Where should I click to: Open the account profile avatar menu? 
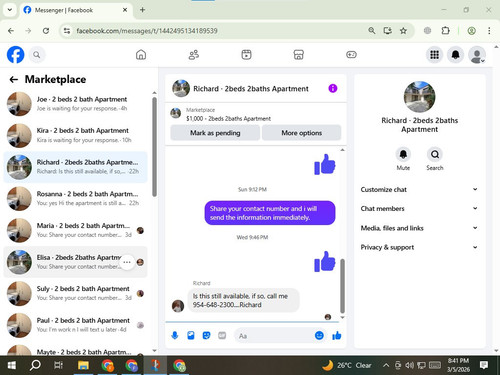click(x=477, y=55)
